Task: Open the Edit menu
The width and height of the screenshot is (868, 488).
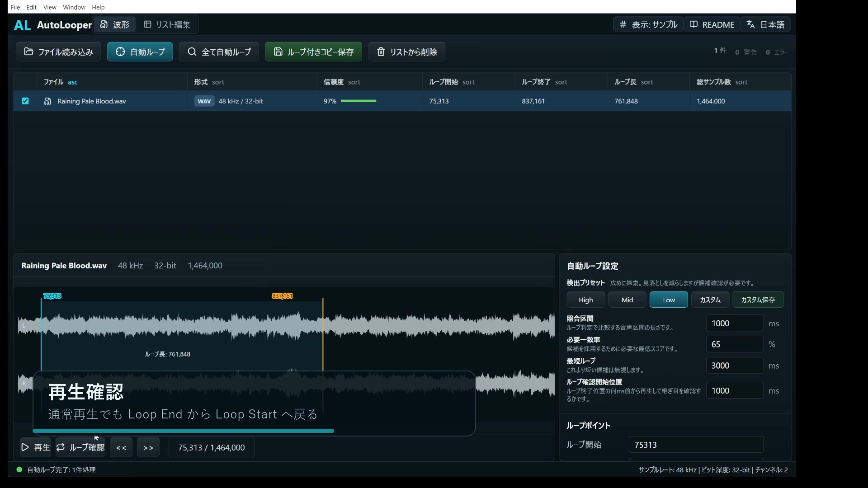Action: (32, 7)
